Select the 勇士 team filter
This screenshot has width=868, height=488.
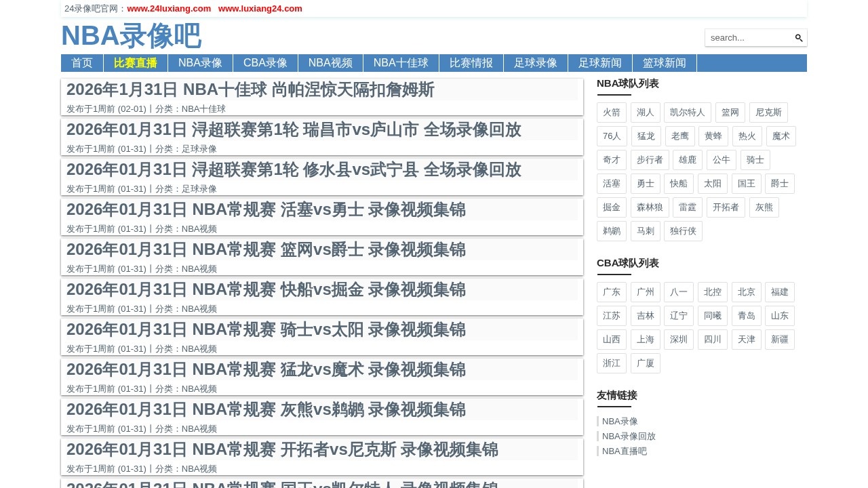click(x=645, y=183)
